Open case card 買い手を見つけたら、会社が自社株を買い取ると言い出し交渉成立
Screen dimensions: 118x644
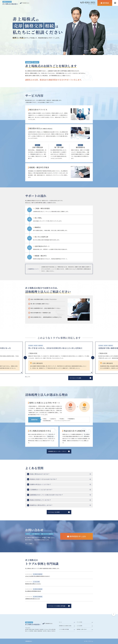[x=59, y=358]
